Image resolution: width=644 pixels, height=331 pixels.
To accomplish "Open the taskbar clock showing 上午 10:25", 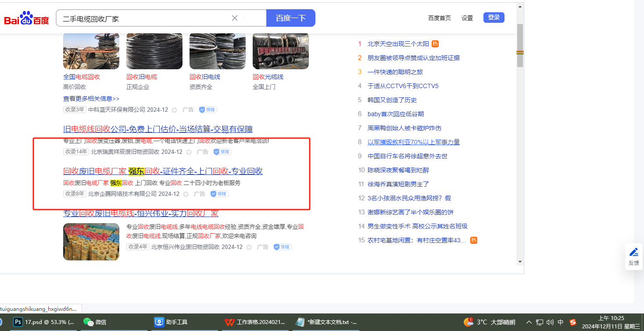I will coord(611,322).
